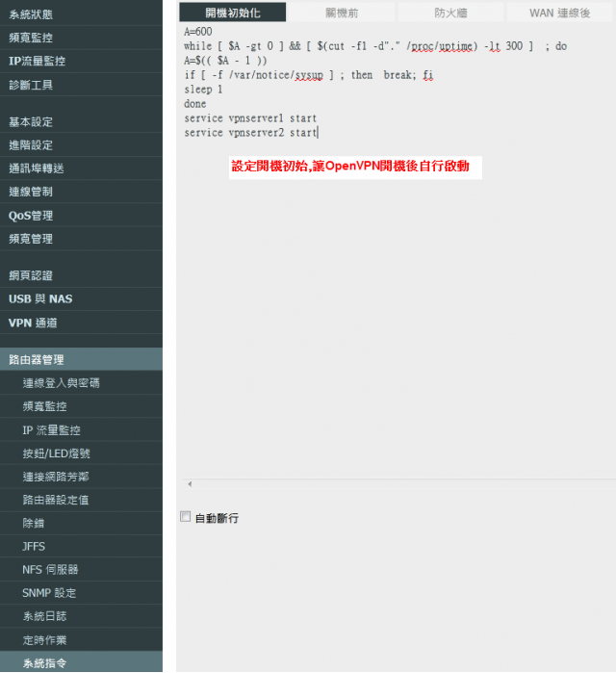Click the 'A=600' script line
This screenshot has width=616, height=673.
tap(197, 32)
